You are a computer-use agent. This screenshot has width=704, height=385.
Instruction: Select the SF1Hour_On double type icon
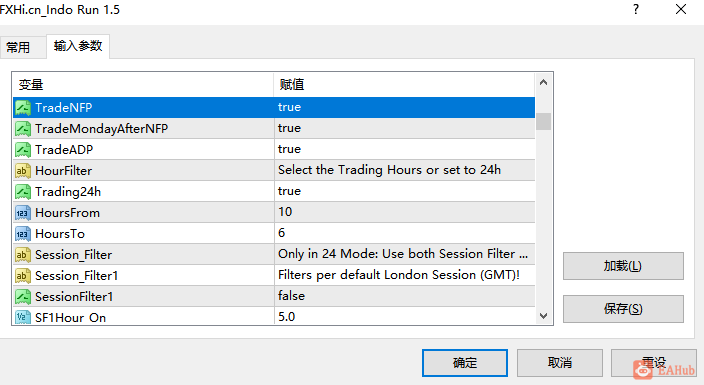pos(23,317)
